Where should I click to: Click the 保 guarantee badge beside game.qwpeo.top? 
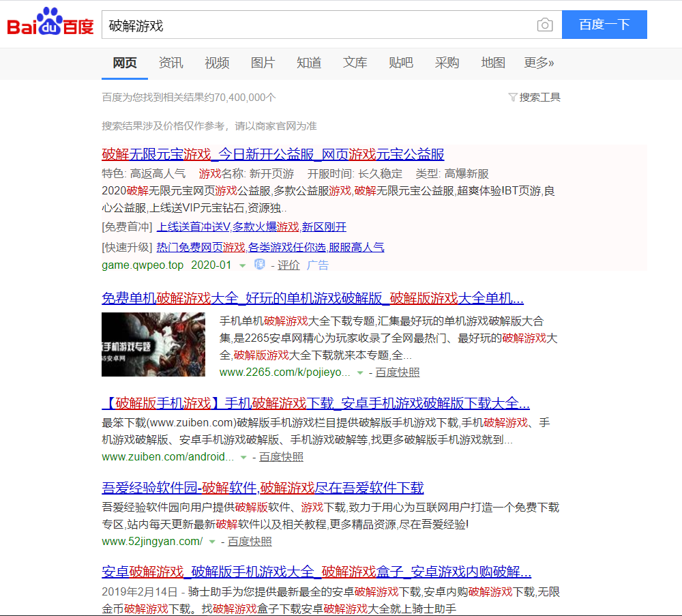[260, 265]
